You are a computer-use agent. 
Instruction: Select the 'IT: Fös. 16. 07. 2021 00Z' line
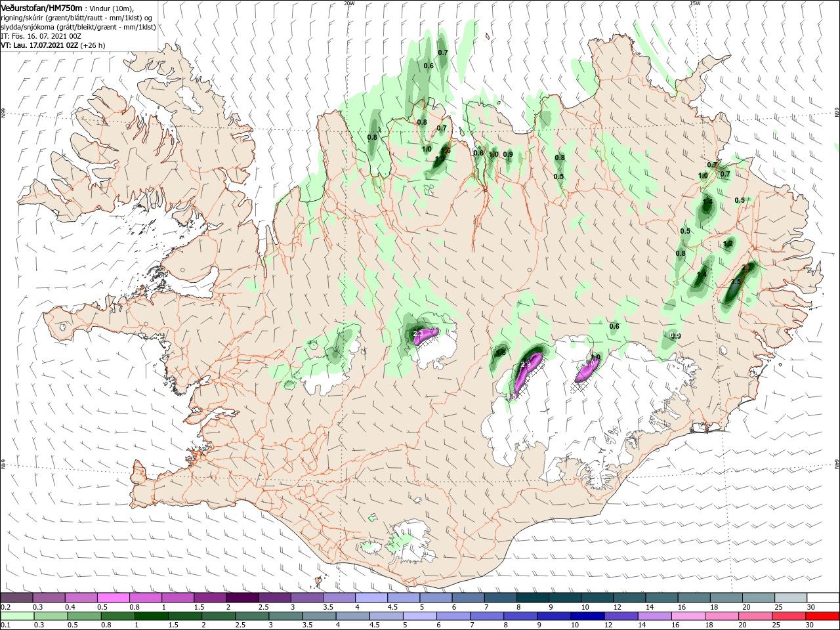coord(39,36)
